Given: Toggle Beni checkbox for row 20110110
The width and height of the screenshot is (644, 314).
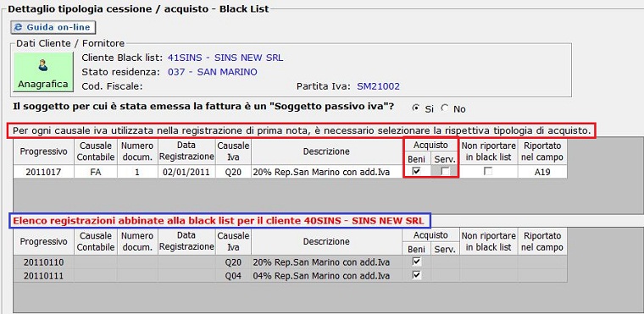Looking at the screenshot, I should [416, 262].
